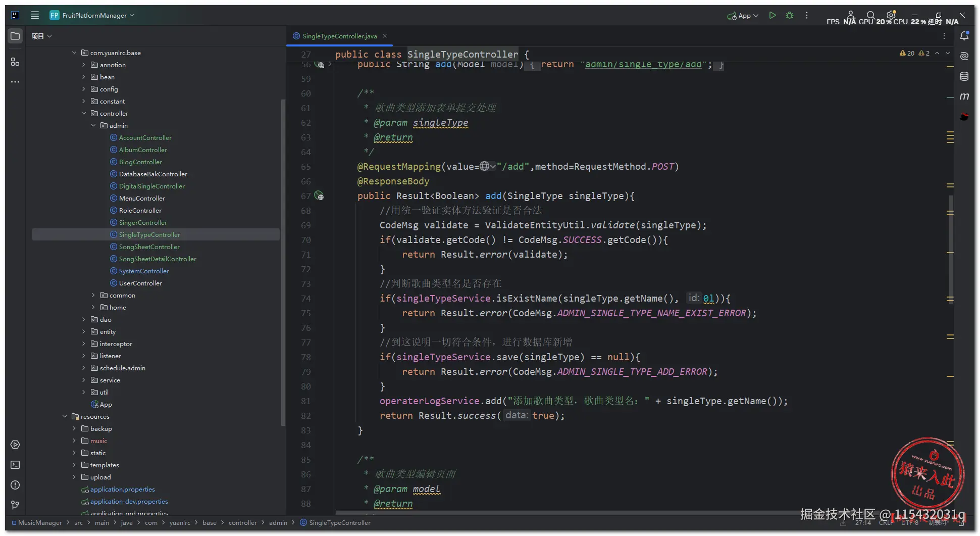Select the schedule.admin package
This screenshot has height=536, width=980.
coord(122,368)
